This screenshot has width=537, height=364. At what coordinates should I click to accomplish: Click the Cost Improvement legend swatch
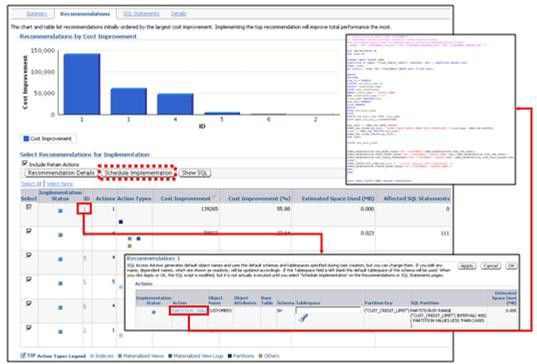click(26, 139)
